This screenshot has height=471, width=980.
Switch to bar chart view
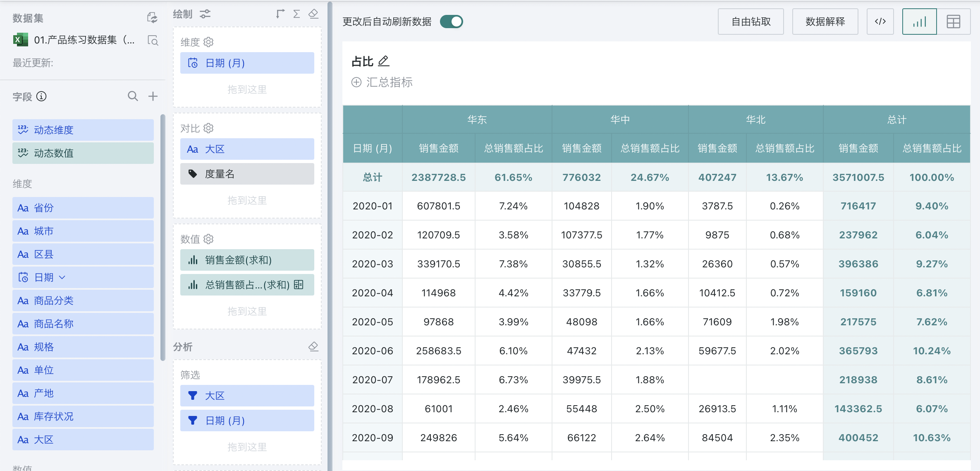click(919, 22)
